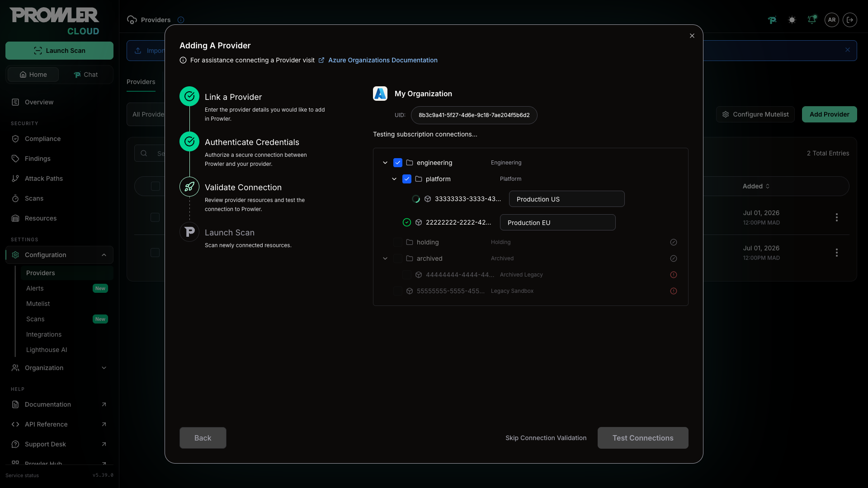Click Service status in the footer
868x488 pixels.
22,475
